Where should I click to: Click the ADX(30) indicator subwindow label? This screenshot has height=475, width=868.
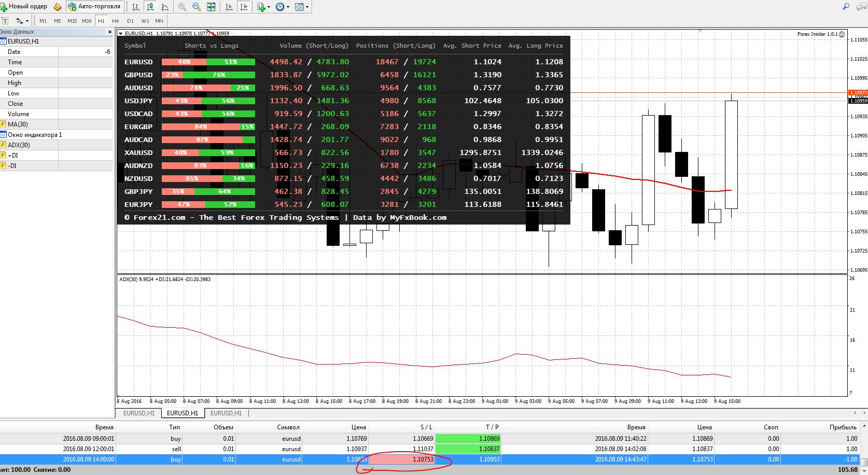tap(165, 280)
